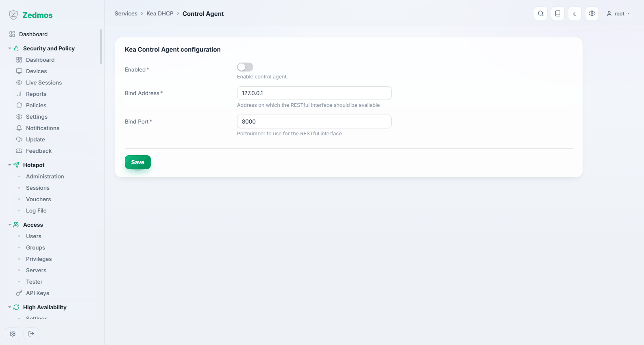Image resolution: width=644 pixels, height=345 pixels.
Task: Toggle the Enabled control agent switch
Action: coord(245,67)
